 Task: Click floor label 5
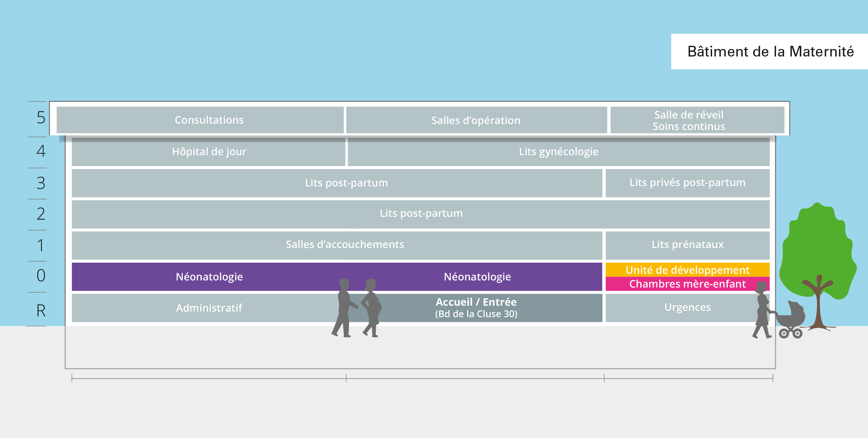point(41,118)
